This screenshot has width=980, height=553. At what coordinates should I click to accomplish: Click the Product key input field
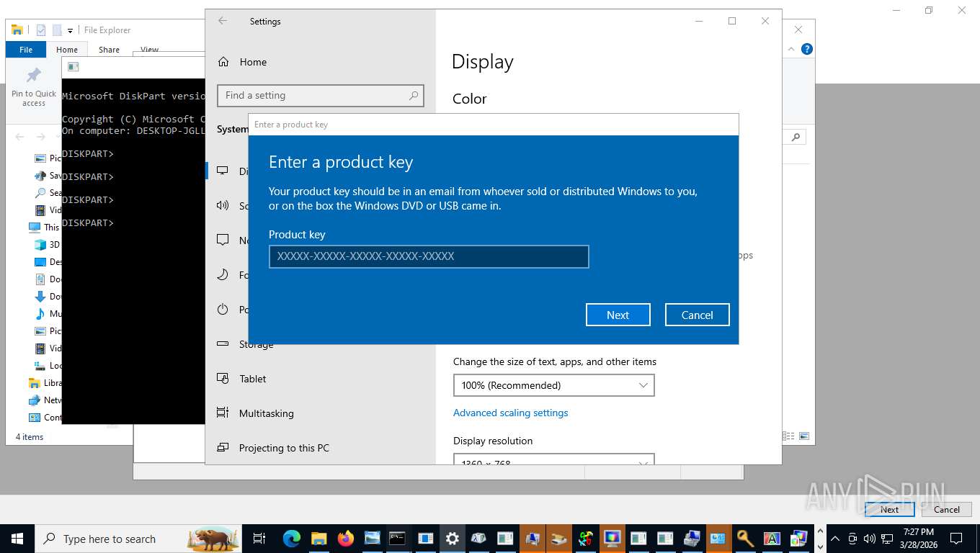pyautogui.click(x=429, y=256)
